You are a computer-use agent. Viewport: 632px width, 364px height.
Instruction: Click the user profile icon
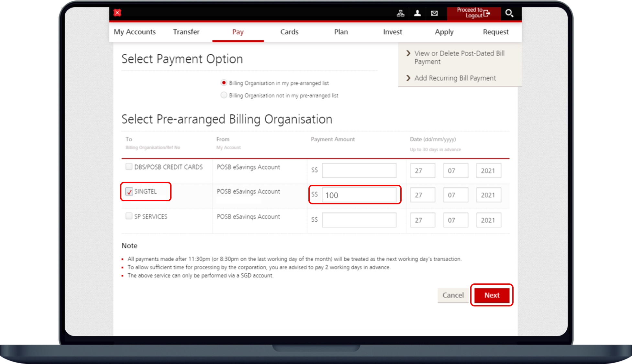(x=417, y=13)
